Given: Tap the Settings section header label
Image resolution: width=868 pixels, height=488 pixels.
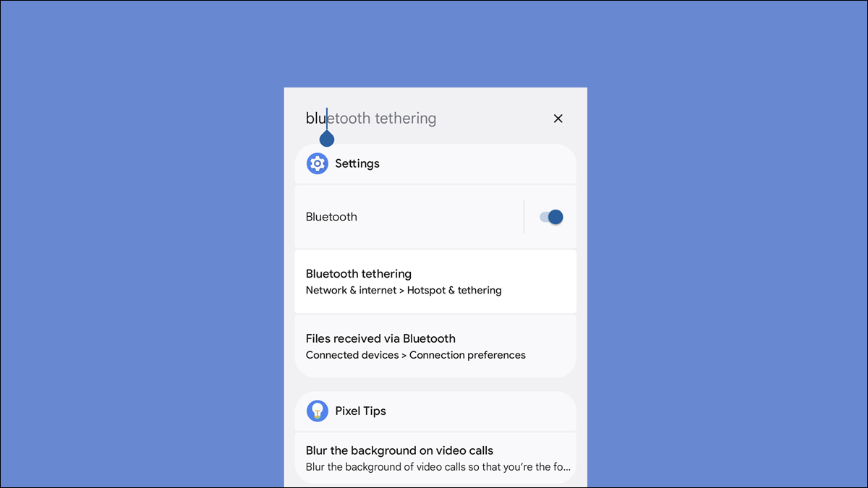Looking at the screenshot, I should coord(357,163).
